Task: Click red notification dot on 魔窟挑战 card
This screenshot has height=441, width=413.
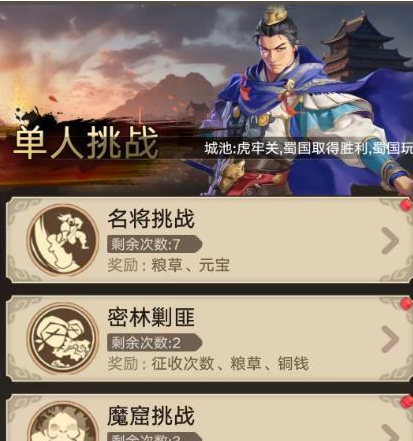Action: pos(406,402)
